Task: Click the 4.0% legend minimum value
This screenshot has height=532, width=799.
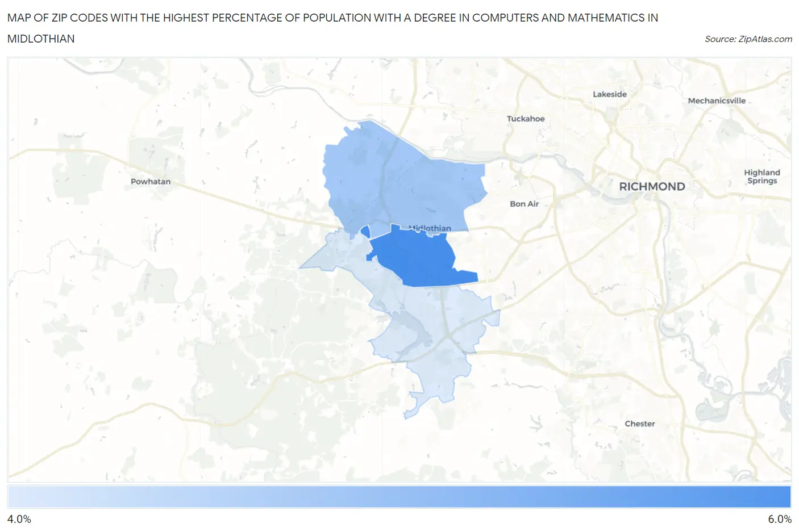Action: click(19, 519)
